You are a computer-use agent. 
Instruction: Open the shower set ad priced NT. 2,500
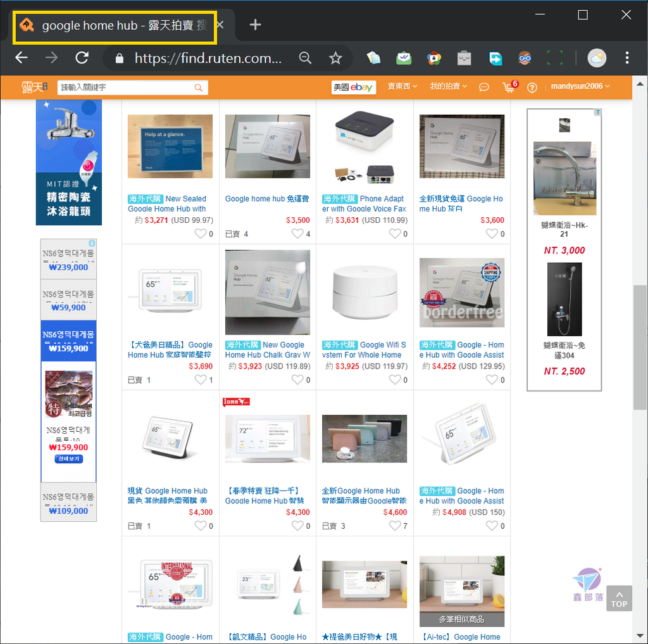click(564, 320)
